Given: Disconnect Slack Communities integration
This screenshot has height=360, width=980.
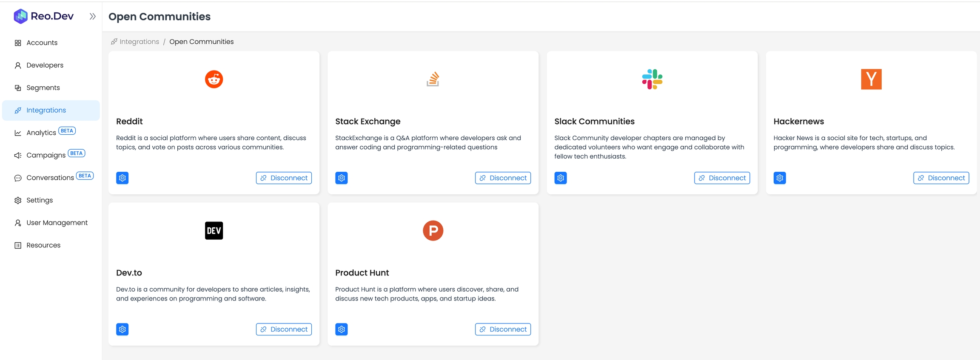Looking at the screenshot, I should click(722, 178).
